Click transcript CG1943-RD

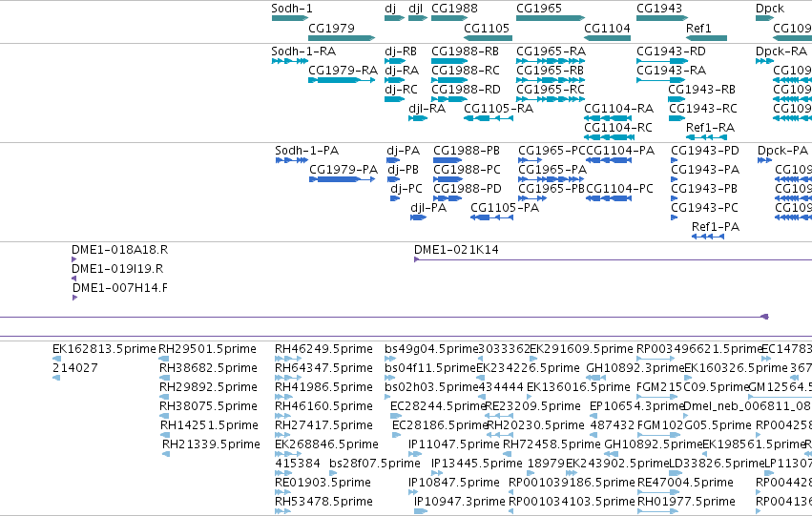(x=662, y=61)
